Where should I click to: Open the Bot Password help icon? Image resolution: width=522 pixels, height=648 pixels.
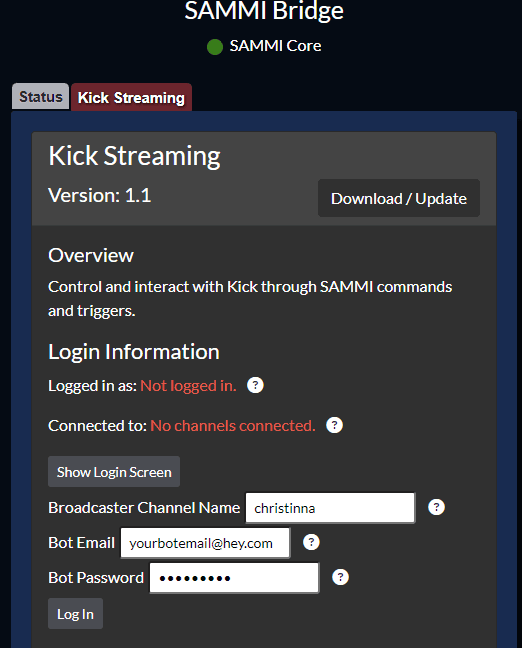pos(340,577)
